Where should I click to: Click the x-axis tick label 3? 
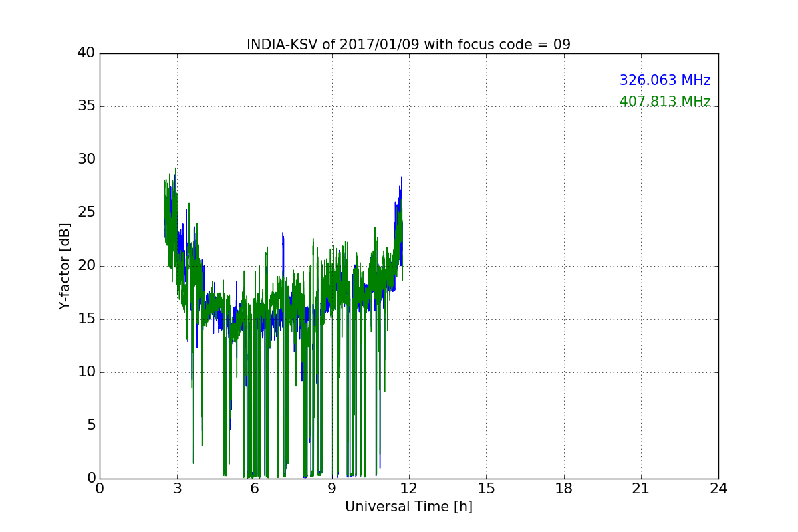point(177,488)
